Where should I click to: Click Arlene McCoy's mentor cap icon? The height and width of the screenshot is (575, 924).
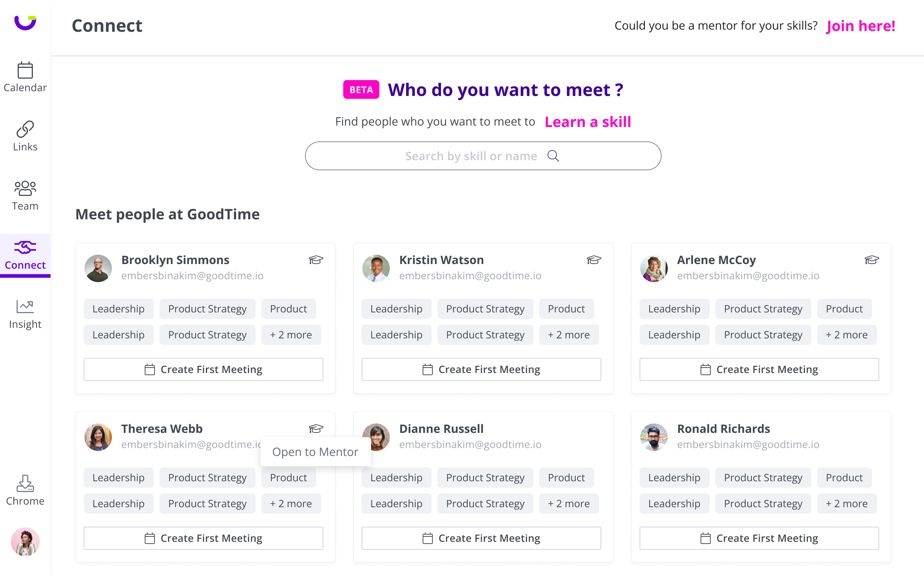click(x=872, y=260)
